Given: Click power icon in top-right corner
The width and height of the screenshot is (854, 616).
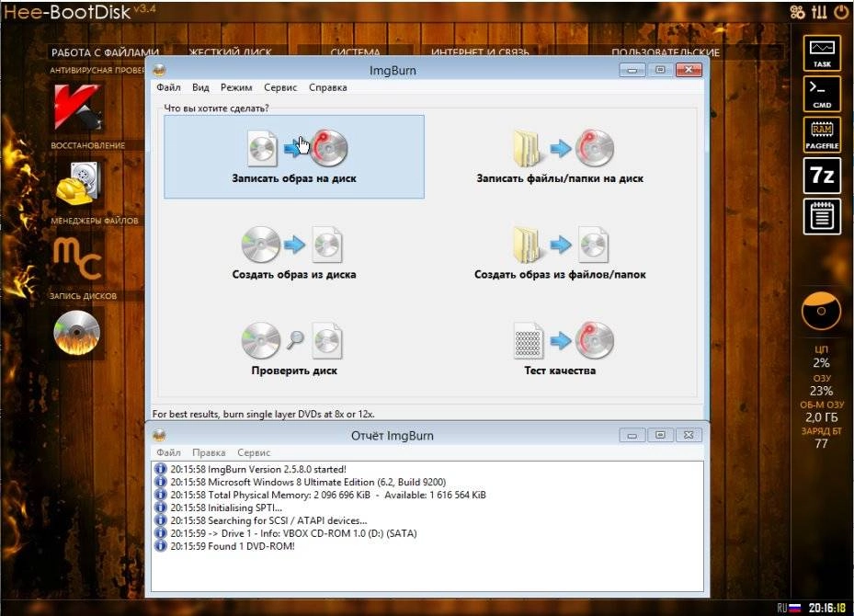Looking at the screenshot, I should pos(841,11).
